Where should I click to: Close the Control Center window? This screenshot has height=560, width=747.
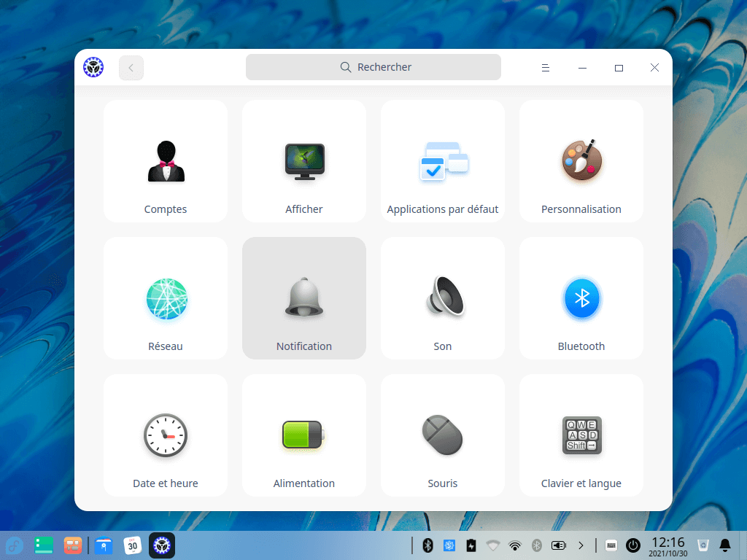point(654,68)
